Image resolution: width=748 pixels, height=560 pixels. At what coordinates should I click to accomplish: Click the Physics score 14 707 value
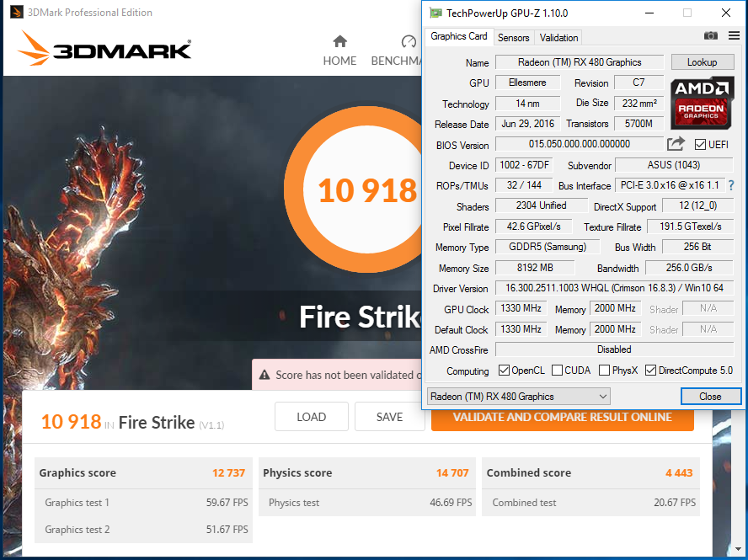[x=452, y=472]
